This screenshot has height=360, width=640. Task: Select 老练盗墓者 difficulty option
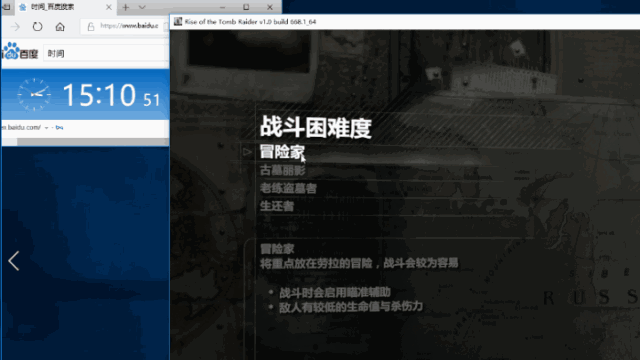coord(288,188)
